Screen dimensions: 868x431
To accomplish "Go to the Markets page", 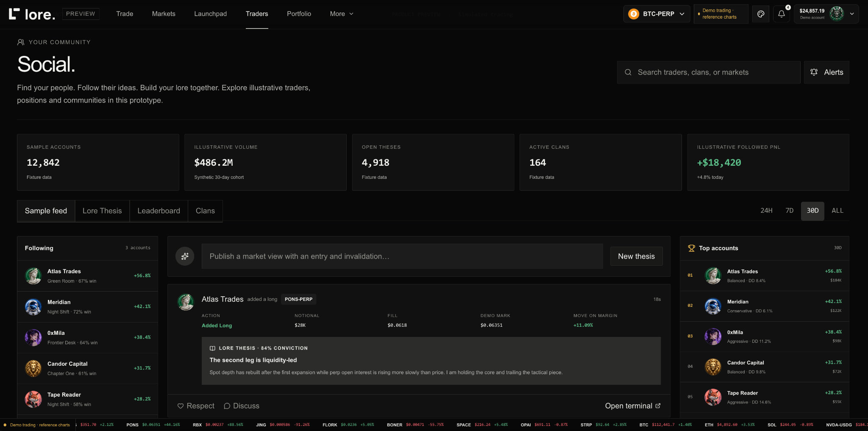I will [x=164, y=14].
